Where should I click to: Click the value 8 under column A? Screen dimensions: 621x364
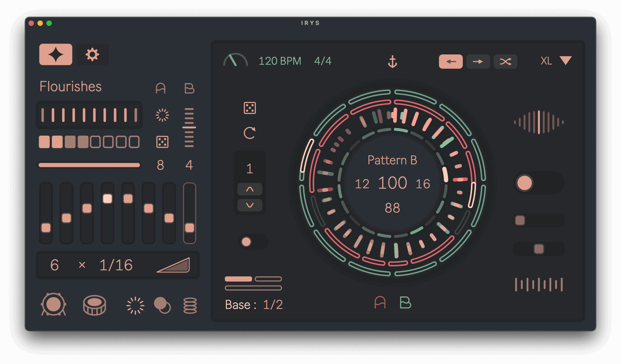pos(160,165)
